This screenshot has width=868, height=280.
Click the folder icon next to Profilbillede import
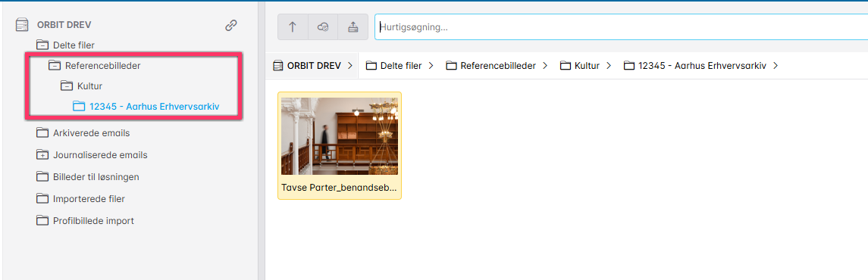(42, 221)
